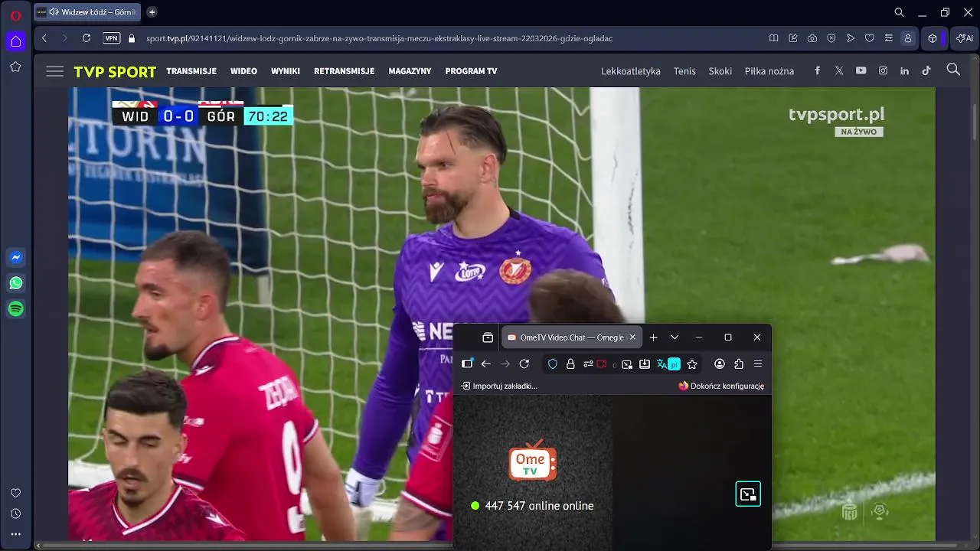
Task: Open the Lekkoatletyka link
Action: (x=631, y=71)
